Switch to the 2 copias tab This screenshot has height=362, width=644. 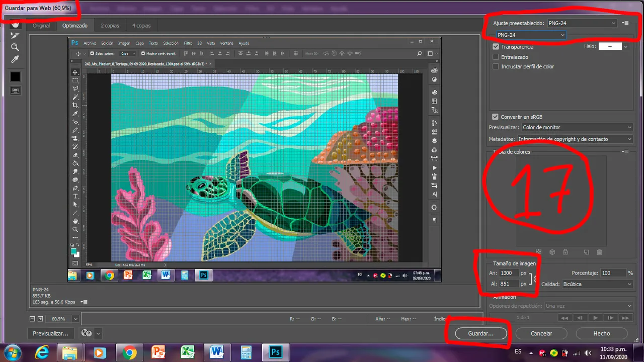109,25
